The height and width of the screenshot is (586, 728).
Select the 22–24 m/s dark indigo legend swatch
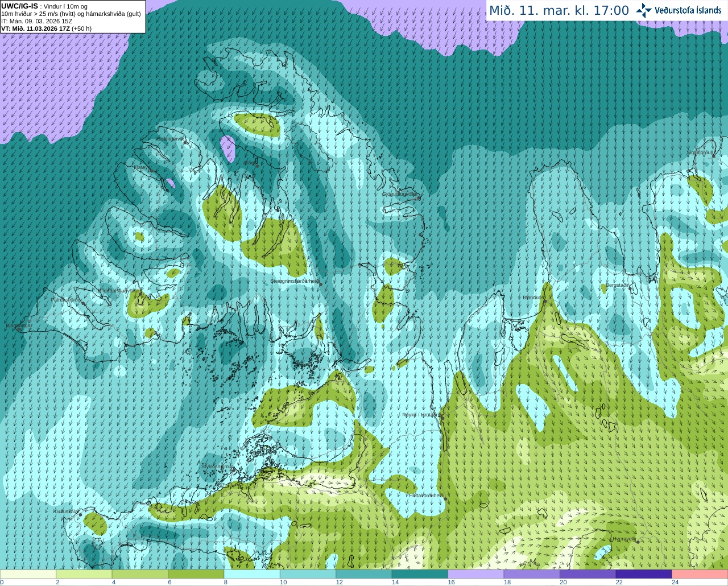(644, 574)
